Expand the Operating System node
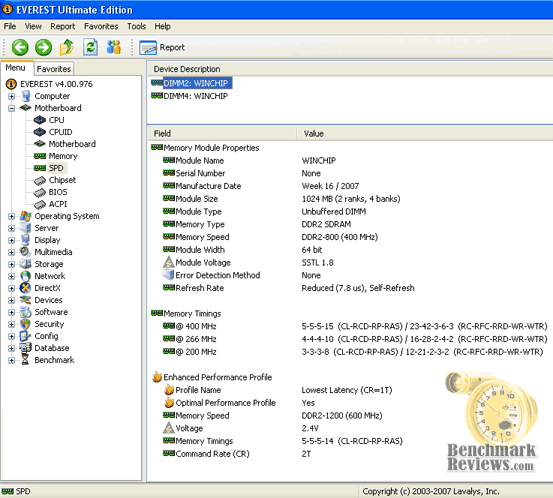Image resolution: width=553 pixels, height=498 pixels. pos(11,216)
